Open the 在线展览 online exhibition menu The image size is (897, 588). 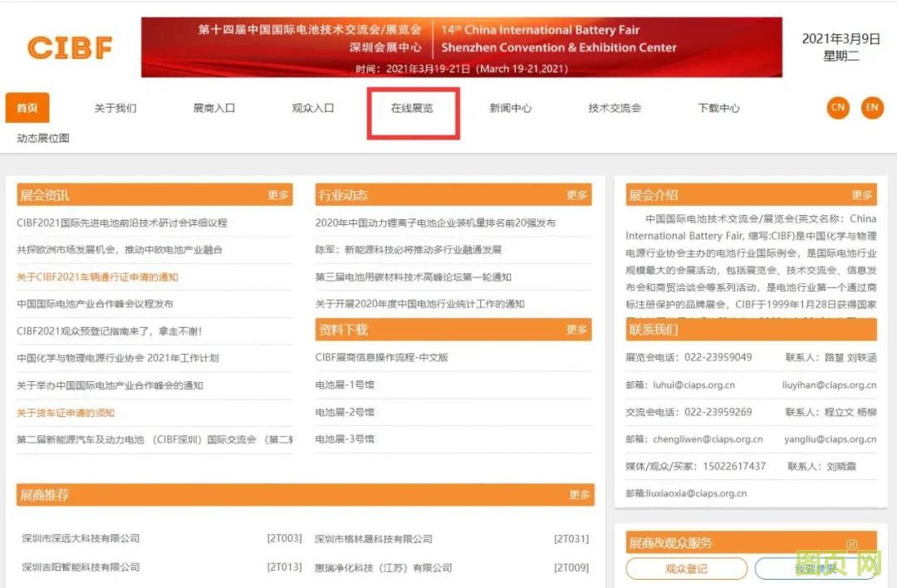click(413, 107)
